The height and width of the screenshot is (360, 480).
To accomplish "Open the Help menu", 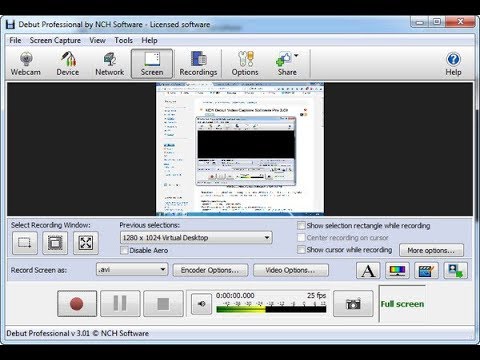I will tap(149, 40).
